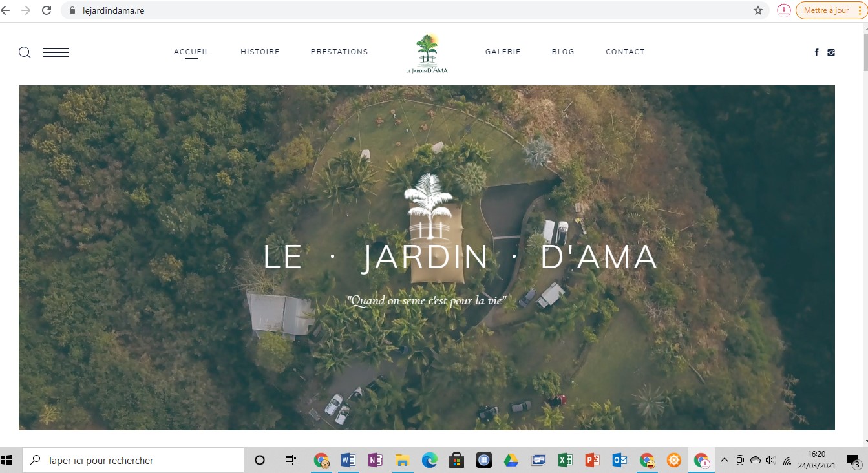The height and width of the screenshot is (473, 868).
Task: Open OneNote from the taskbar
Action: pos(375,461)
